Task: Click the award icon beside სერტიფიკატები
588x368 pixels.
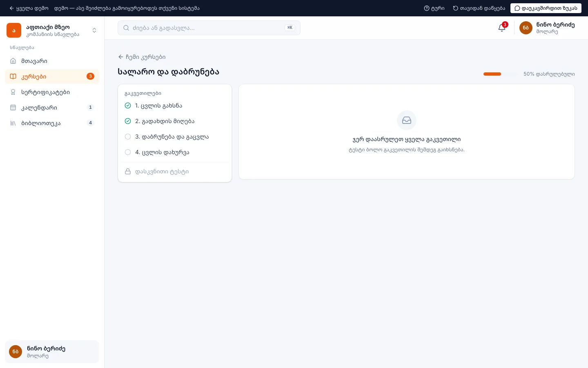Action: (x=13, y=92)
